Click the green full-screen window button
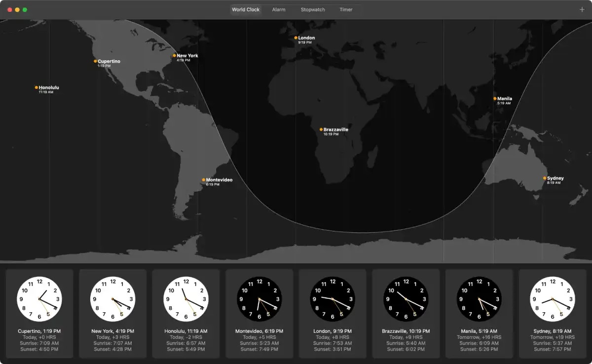The width and height of the screenshot is (592, 364). point(25,9)
